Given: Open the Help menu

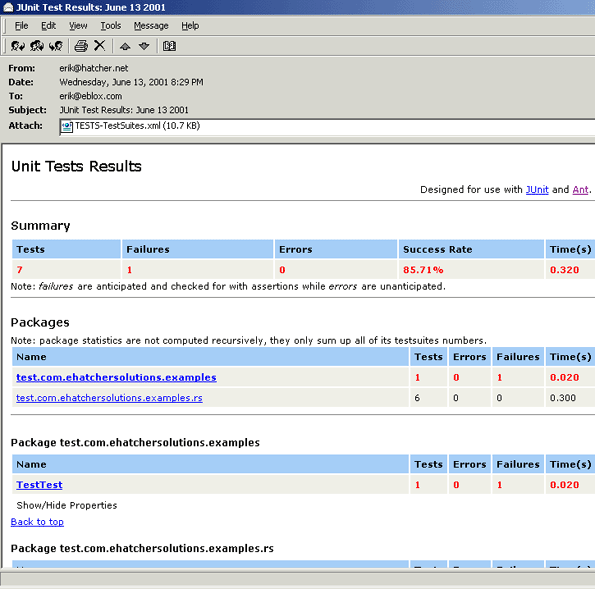Looking at the screenshot, I should tap(190, 26).
